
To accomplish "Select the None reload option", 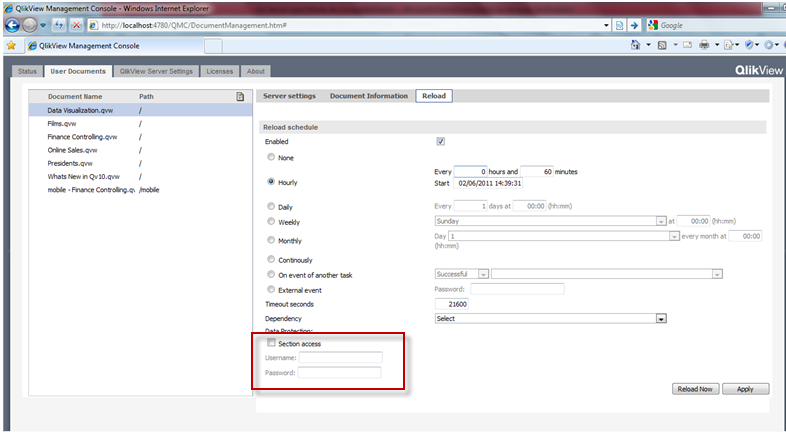I will (271, 157).
